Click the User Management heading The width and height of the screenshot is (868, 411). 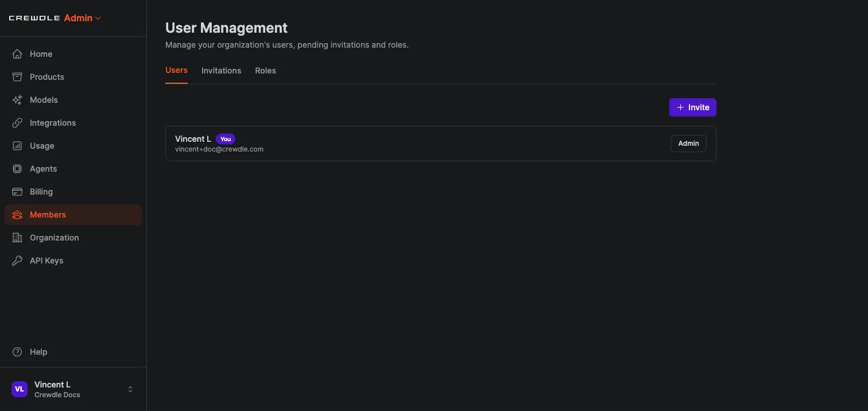point(226,28)
